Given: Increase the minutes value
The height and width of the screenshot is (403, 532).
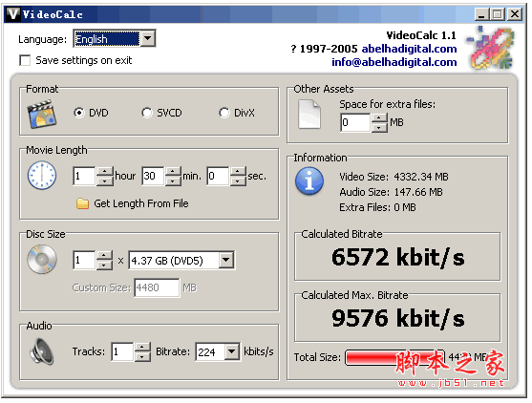Looking at the screenshot, I should 174,171.
